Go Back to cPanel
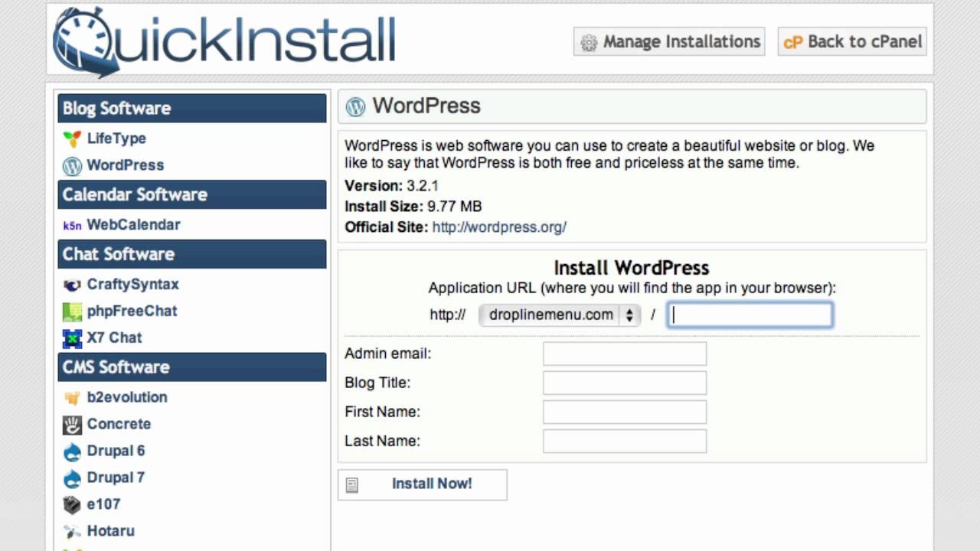Image resolution: width=980 pixels, height=551 pixels. (x=852, y=41)
